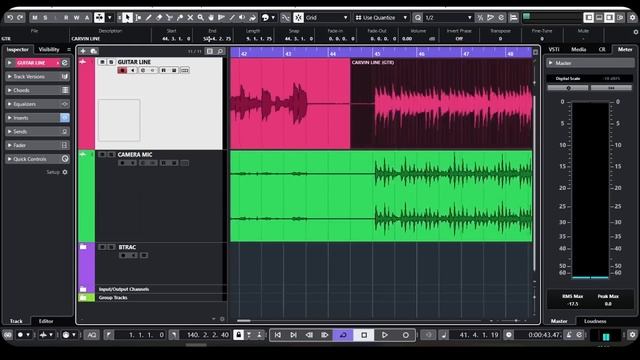Toggle Snap to Zero Crossing
The image size is (640, 360).
285,18
